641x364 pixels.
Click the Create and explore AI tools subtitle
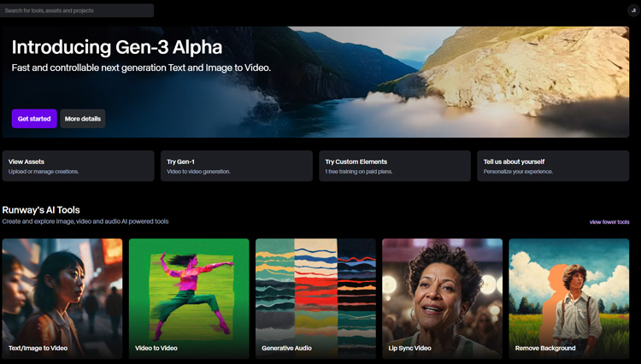point(85,221)
